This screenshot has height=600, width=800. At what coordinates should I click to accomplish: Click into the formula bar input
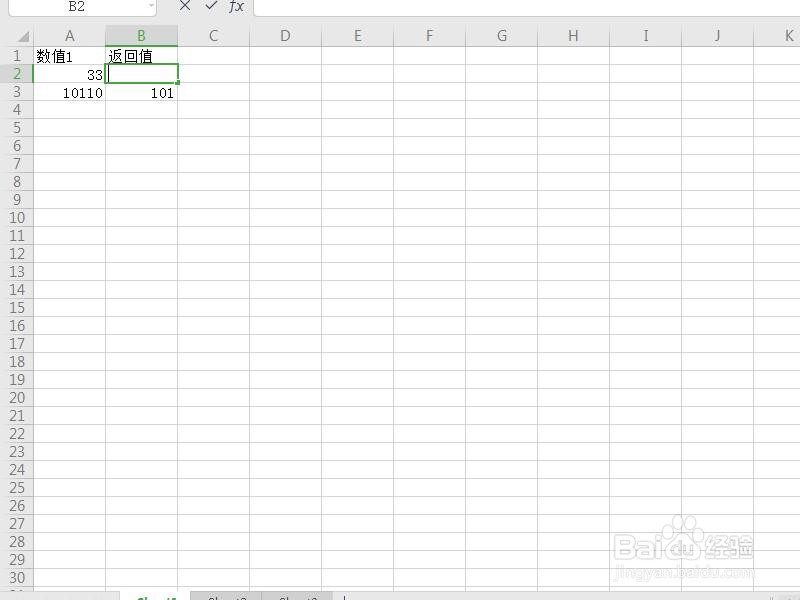pyautogui.click(x=527, y=7)
